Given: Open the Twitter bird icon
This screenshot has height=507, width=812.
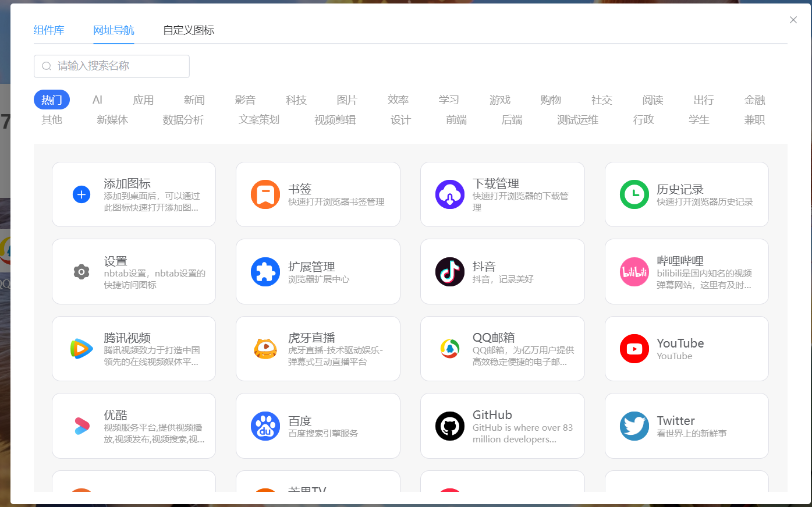Looking at the screenshot, I should click(634, 426).
